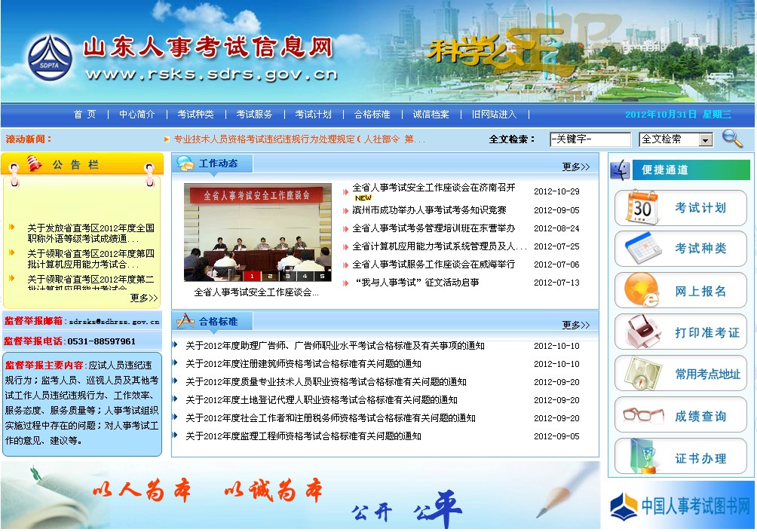Show more 合格标准 notices
This screenshot has height=532, width=757.
[x=576, y=325]
